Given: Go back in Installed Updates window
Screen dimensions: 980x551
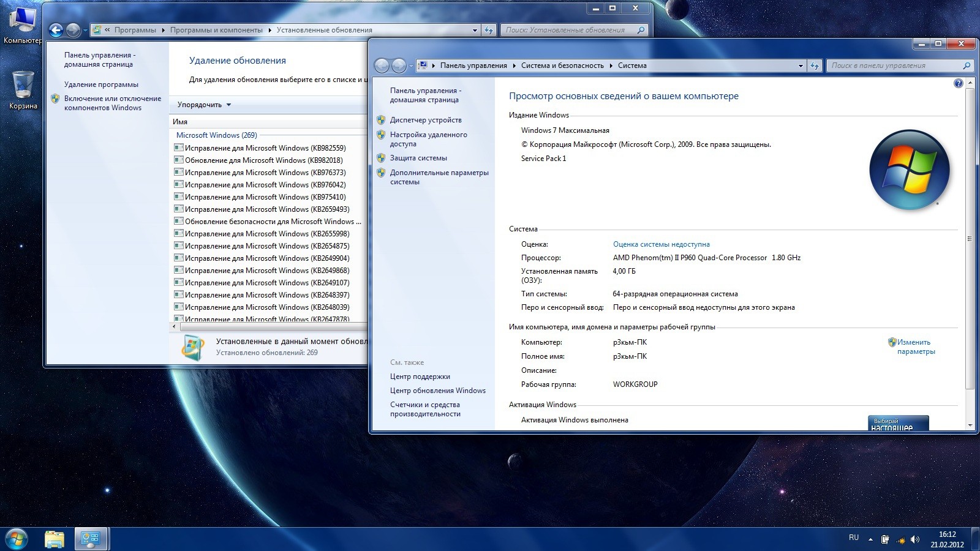Looking at the screenshot, I should (56, 30).
